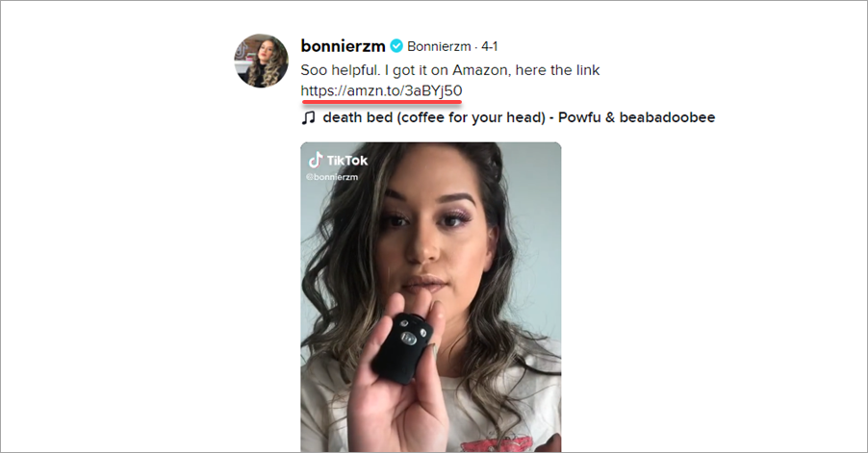
Task: Click the TikTok wordmark in the video watermark
Action: point(345,161)
